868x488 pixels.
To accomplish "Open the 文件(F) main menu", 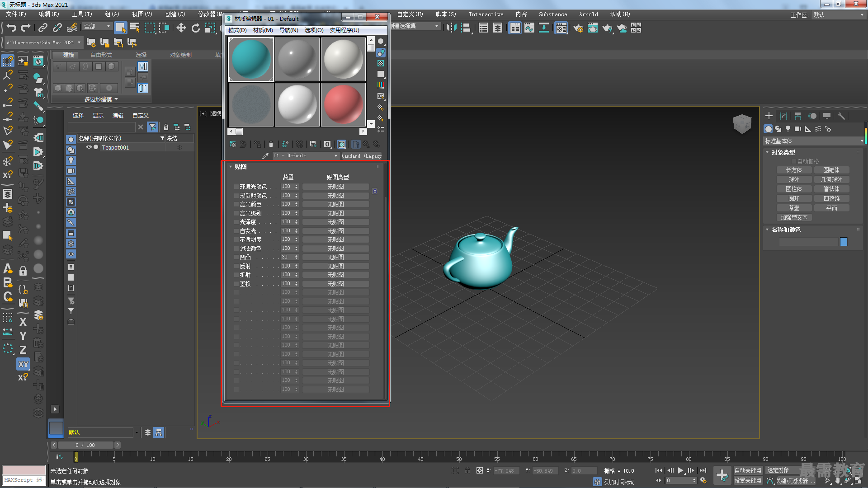I will pos(16,14).
